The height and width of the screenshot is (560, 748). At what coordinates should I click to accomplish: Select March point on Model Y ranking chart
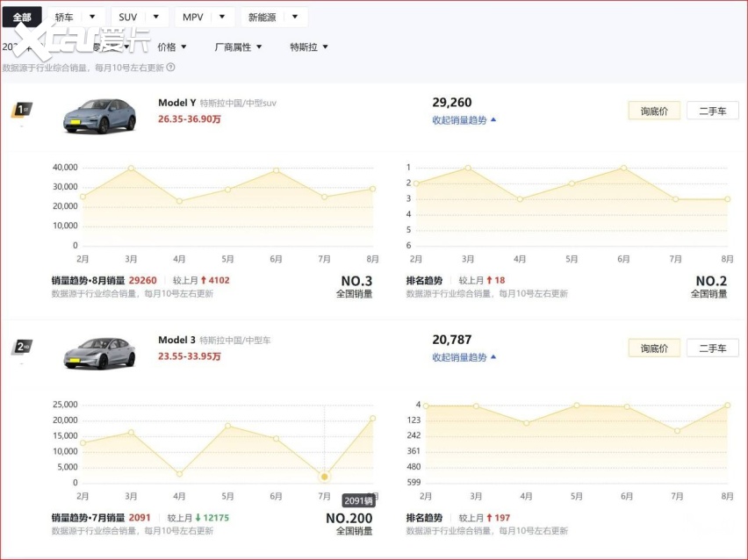coord(468,168)
